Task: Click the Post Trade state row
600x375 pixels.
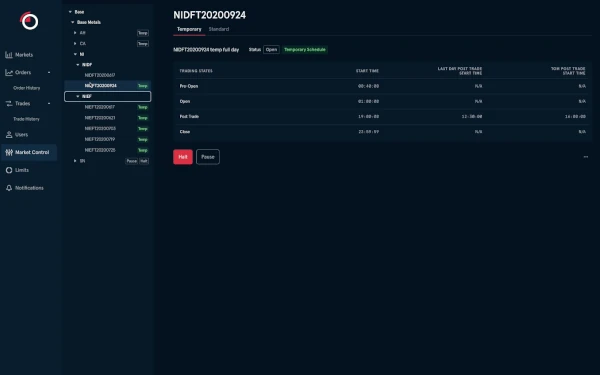Action: [383, 116]
